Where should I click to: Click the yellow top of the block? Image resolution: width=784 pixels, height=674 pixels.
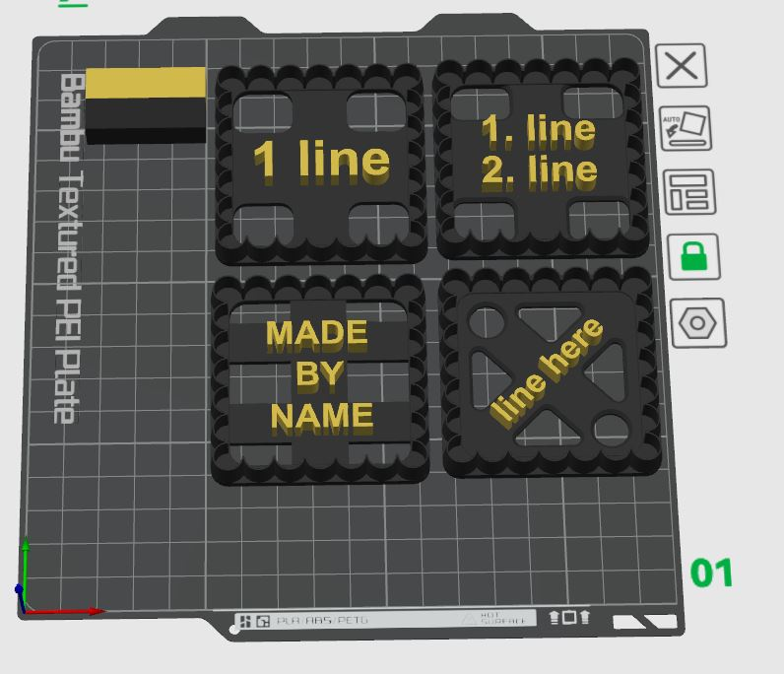pyautogui.click(x=146, y=82)
